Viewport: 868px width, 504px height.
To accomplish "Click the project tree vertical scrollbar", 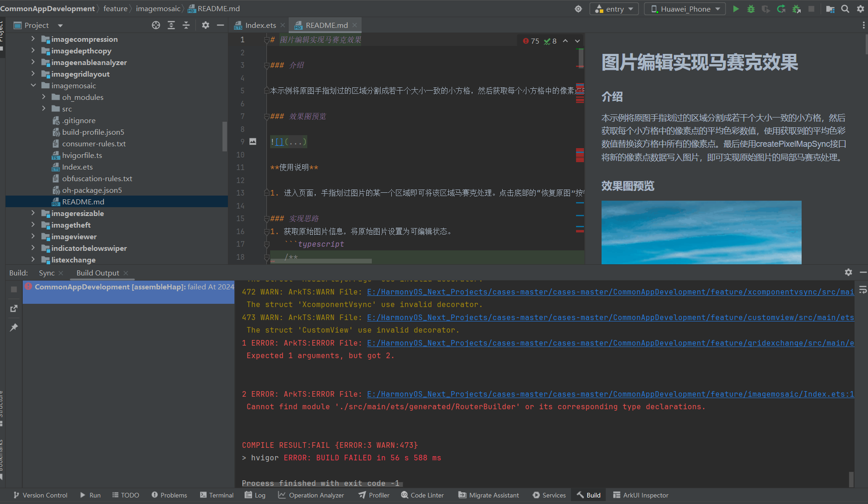I will pyautogui.click(x=225, y=136).
